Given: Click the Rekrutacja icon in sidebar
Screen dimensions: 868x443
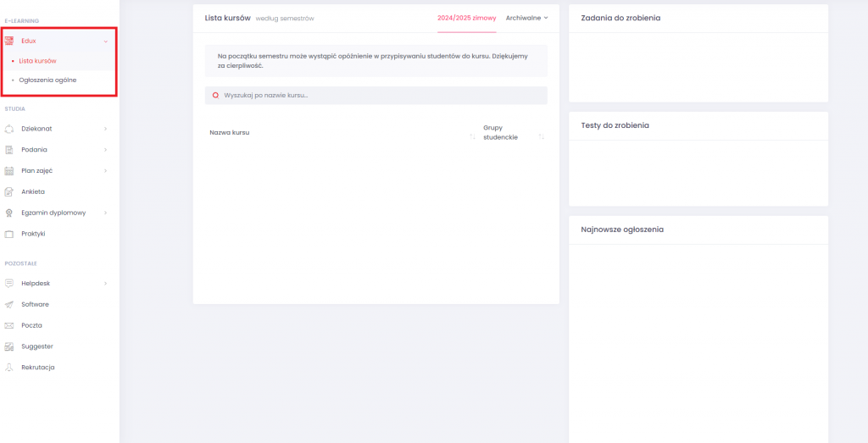Looking at the screenshot, I should [x=9, y=368].
